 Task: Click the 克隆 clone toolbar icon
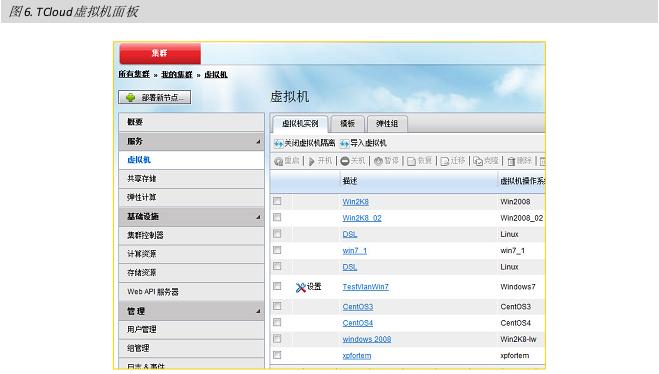pos(478,161)
